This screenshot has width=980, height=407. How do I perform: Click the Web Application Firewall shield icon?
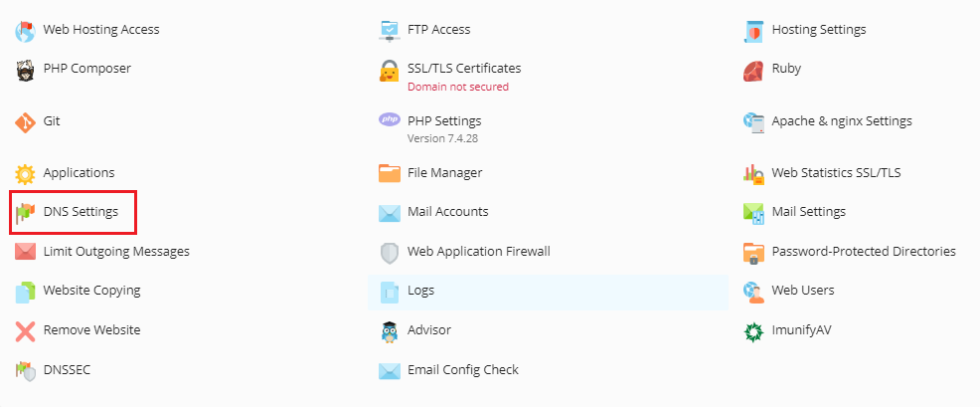pos(390,253)
